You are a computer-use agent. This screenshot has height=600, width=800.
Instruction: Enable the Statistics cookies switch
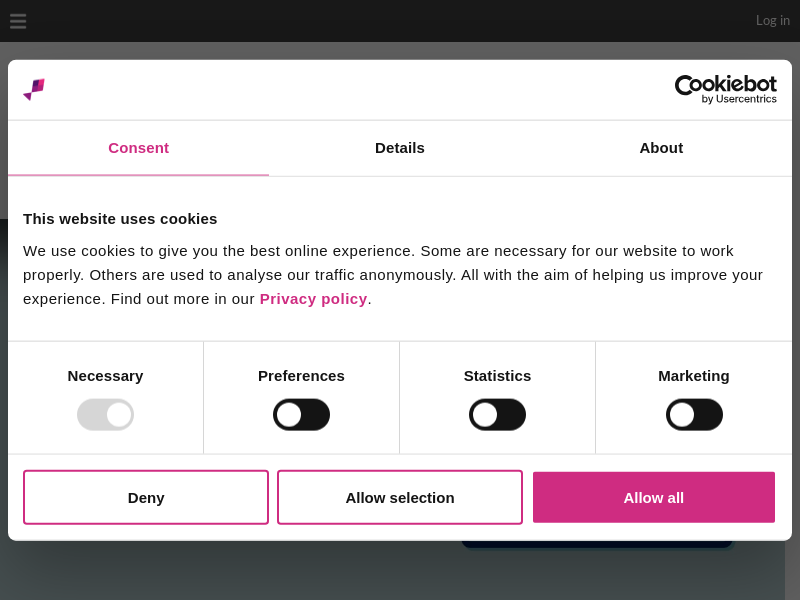point(497,415)
